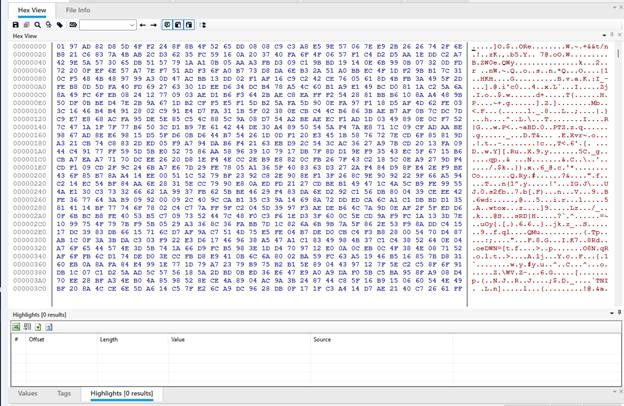This screenshot has height=406, width=624.
Task: Click the 'Highlights [0 results]' panel title
Action: pos(39,314)
